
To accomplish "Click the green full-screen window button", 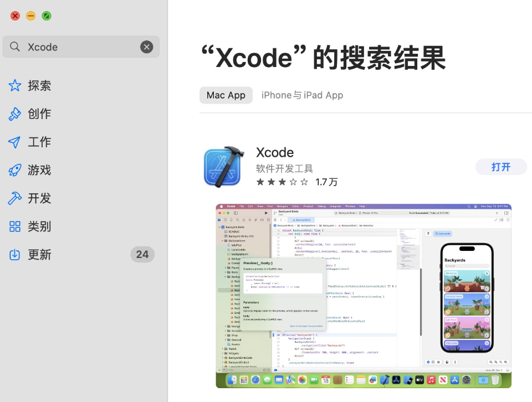I will 47,16.
